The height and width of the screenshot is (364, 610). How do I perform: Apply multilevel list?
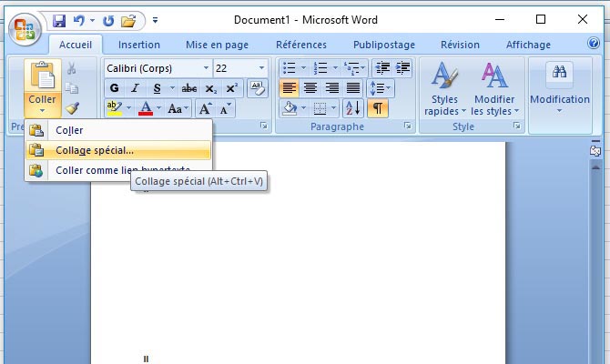click(352, 68)
